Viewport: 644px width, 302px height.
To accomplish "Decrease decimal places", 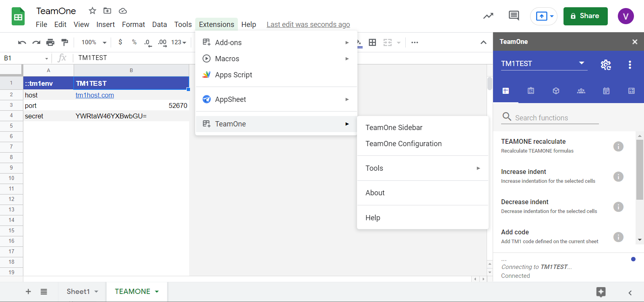I will 148,43.
